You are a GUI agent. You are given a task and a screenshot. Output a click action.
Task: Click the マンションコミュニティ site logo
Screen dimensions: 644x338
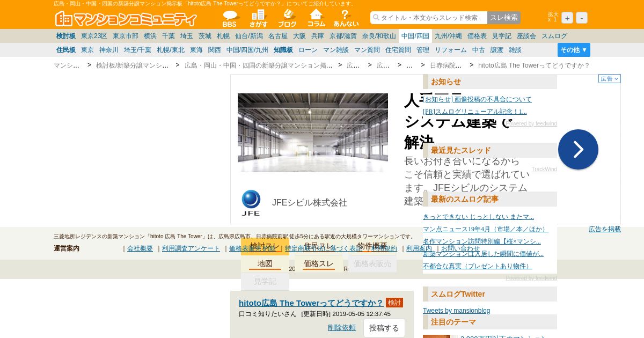point(126,19)
